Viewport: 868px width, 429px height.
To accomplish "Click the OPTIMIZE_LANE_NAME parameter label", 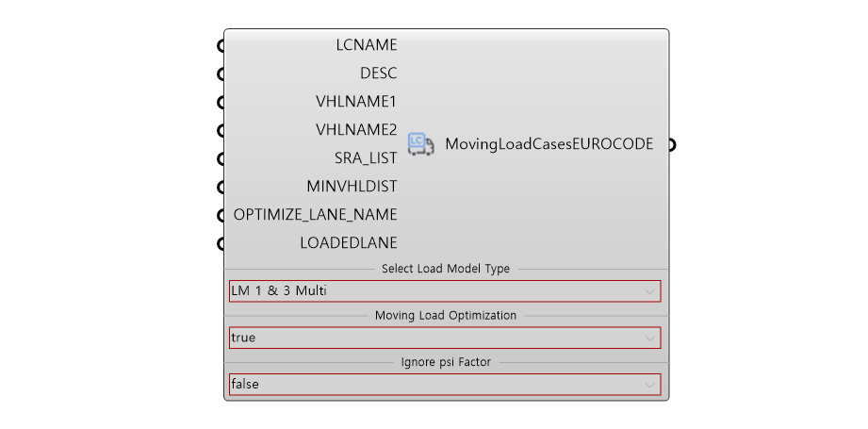I will pyautogui.click(x=316, y=215).
